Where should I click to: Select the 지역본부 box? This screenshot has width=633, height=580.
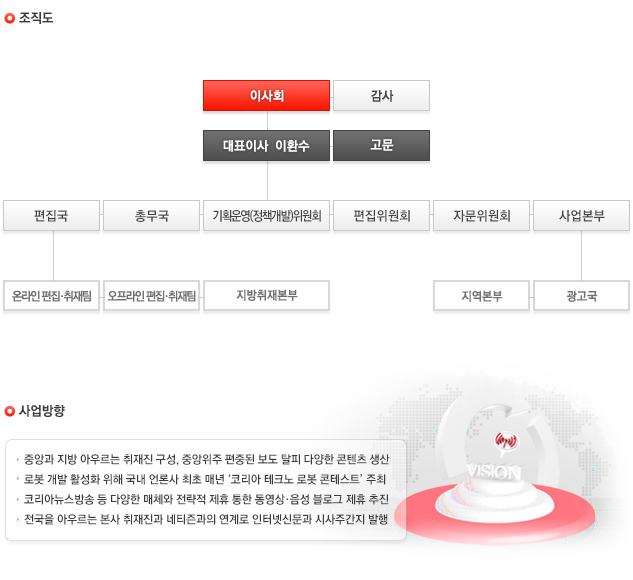pyautogui.click(x=481, y=296)
